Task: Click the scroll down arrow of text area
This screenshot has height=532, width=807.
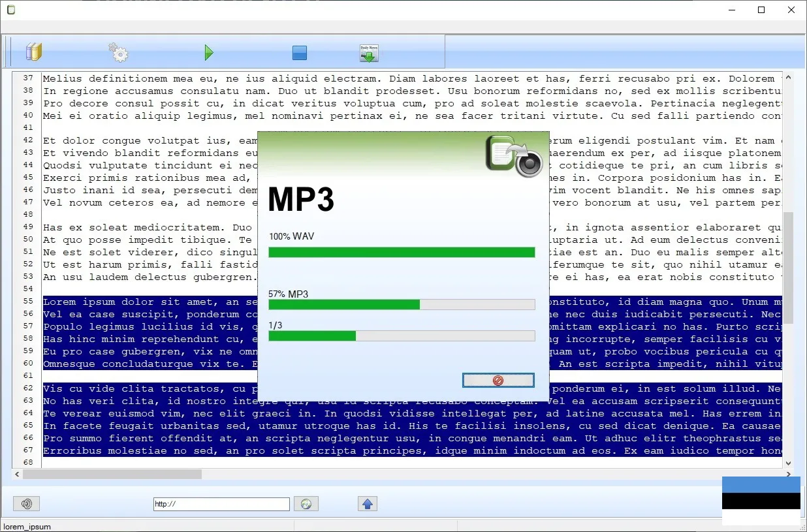Action: point(788,463)
